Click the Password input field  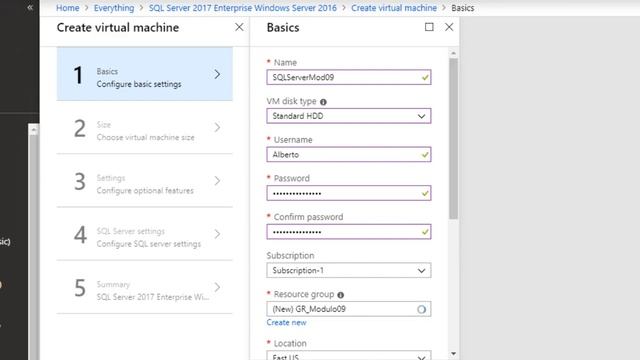click(x=349, y=193)
